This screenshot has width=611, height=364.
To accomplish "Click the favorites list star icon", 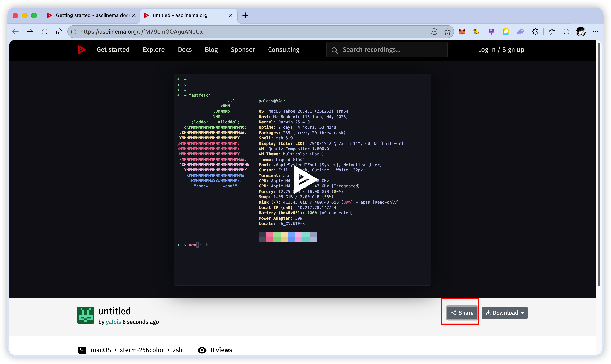I will (552, 32).
